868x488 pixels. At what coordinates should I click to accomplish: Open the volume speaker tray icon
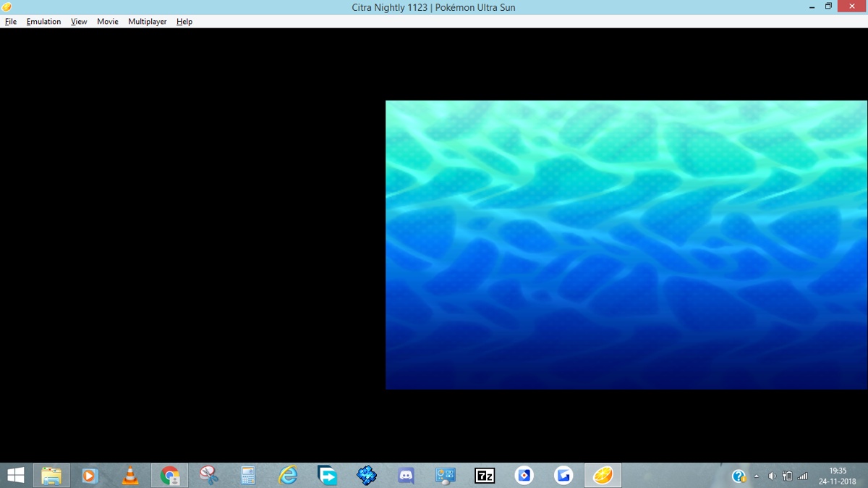[772, 476]
